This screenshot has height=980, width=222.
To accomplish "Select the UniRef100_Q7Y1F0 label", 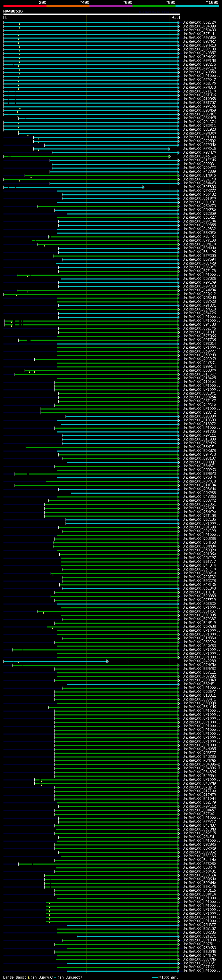I will coord(199,91).
